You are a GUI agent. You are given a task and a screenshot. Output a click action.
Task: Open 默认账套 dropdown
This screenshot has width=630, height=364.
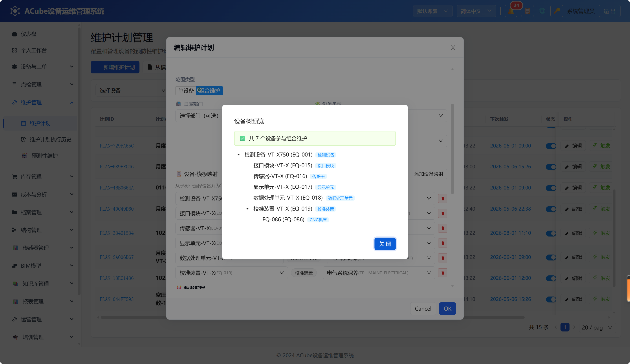coord(432,11)
